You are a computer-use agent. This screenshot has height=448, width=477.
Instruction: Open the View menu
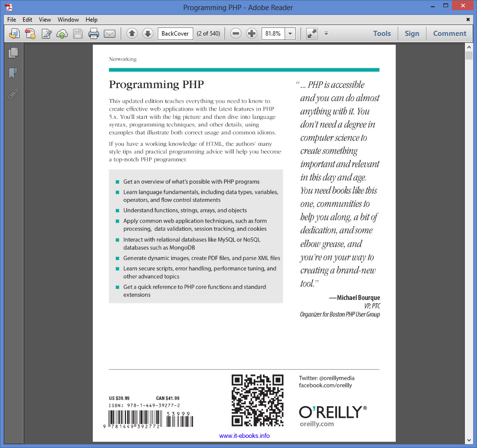[x=45, y=19]
